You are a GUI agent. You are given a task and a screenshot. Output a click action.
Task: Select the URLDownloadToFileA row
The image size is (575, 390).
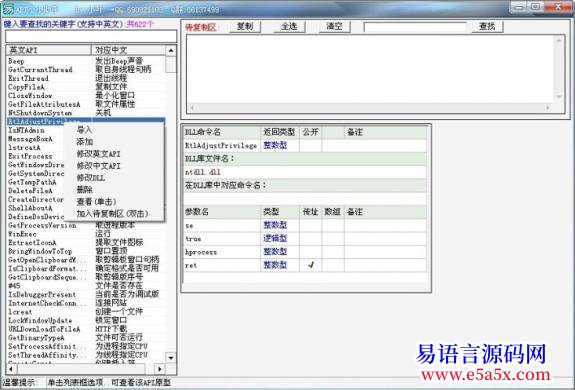[86, 329]
